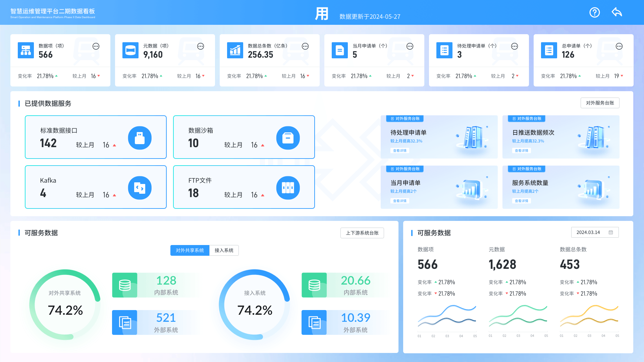644x362 pixels.
Task: Click the 当月申请单 document icon in top card
Action: [340, 50]
